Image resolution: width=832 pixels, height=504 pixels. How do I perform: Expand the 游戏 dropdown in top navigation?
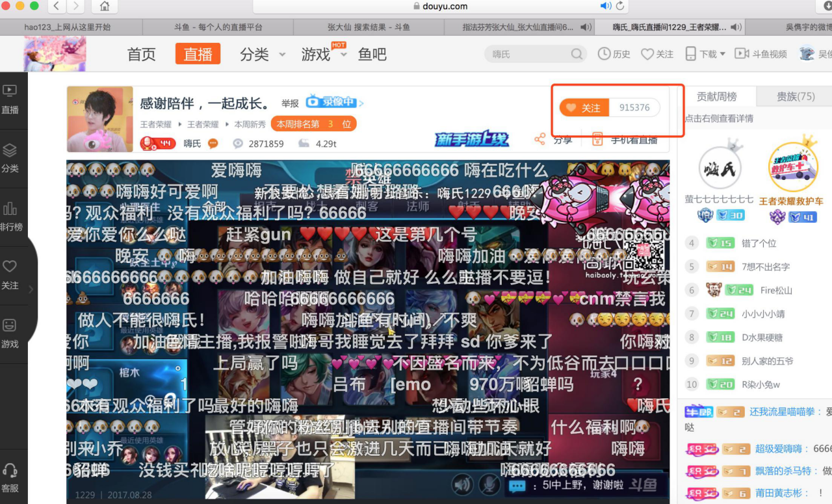(x=344, y=54)
